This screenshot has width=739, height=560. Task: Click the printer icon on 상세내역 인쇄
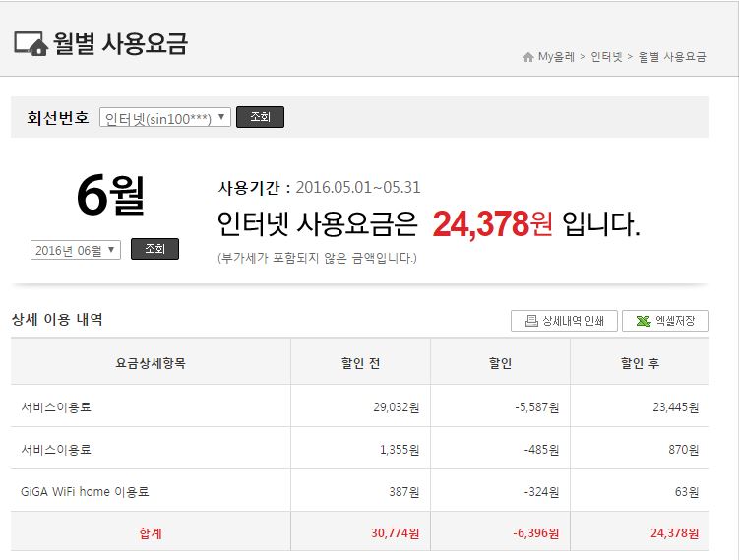point(531,321)
